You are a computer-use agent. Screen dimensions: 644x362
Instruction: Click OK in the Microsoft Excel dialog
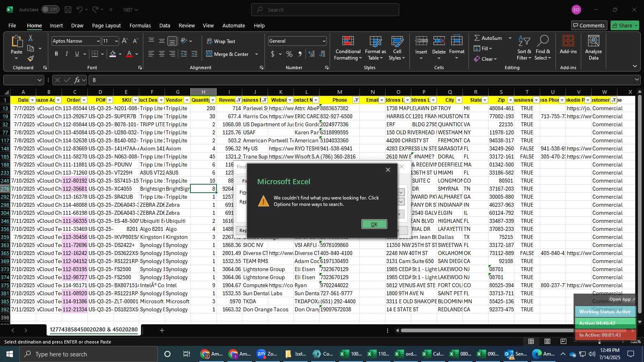tap(374, 224)
